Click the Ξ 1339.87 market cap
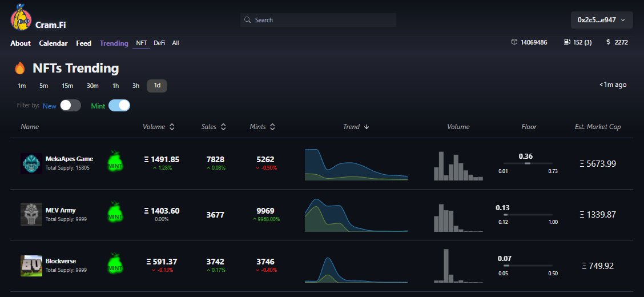 click(x=598, y=214)
